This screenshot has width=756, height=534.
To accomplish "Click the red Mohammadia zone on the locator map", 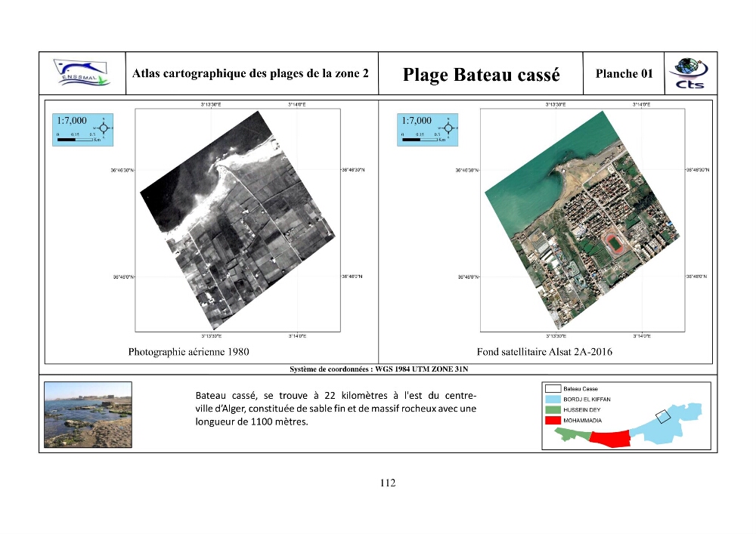I will [610, 439].
